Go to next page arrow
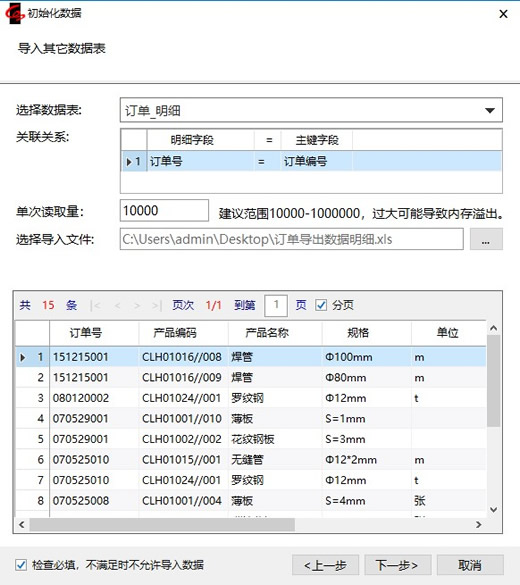The image size is (520, 585). 137,306
